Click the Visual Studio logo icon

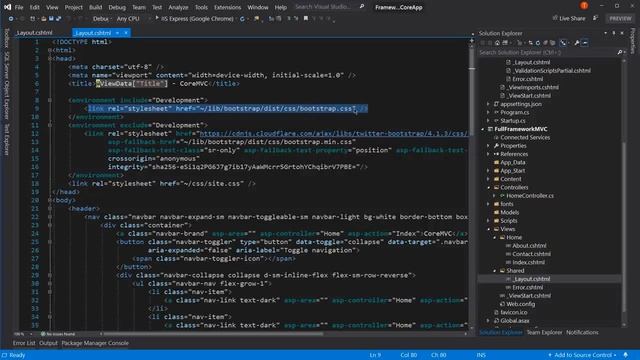tap(7, 7)
